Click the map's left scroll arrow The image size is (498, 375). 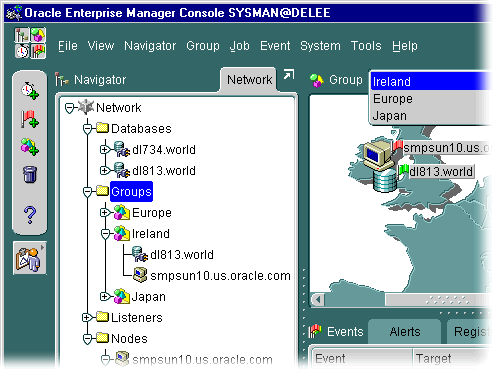[x=318, y=299]
